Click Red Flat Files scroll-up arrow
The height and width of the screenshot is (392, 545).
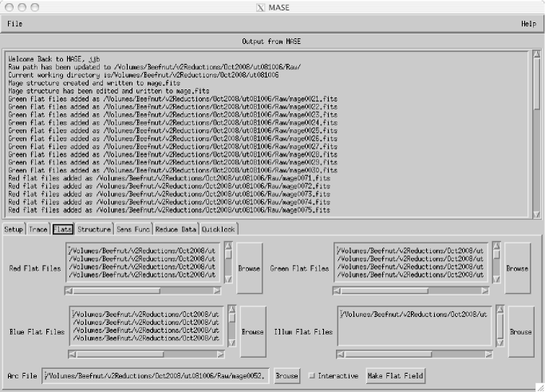coord(228,246)
